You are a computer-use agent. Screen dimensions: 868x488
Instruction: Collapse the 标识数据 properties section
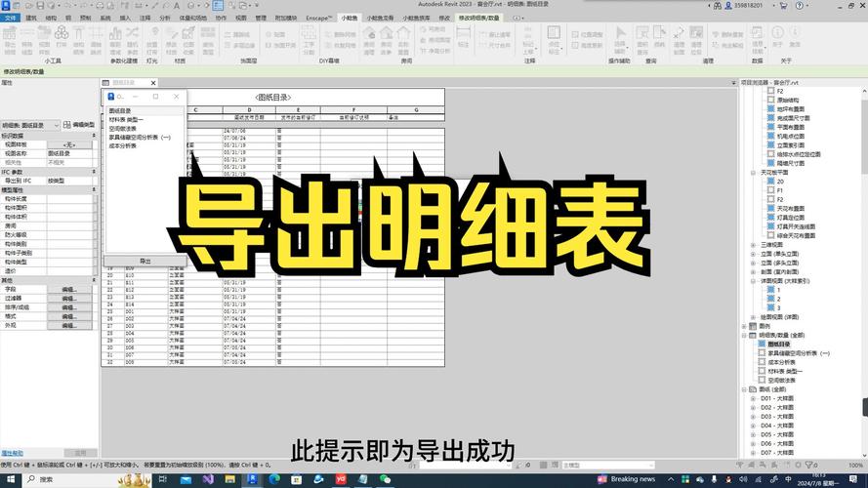94,136
